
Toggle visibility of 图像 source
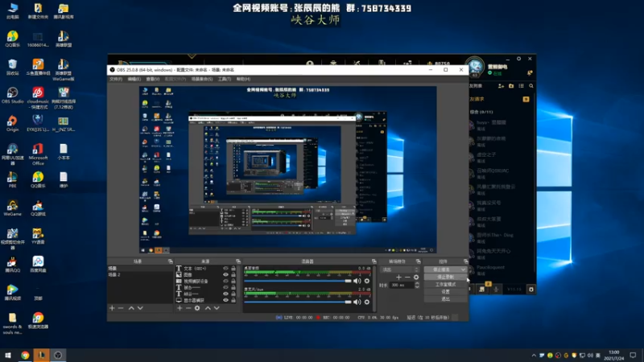click(225, 274)
